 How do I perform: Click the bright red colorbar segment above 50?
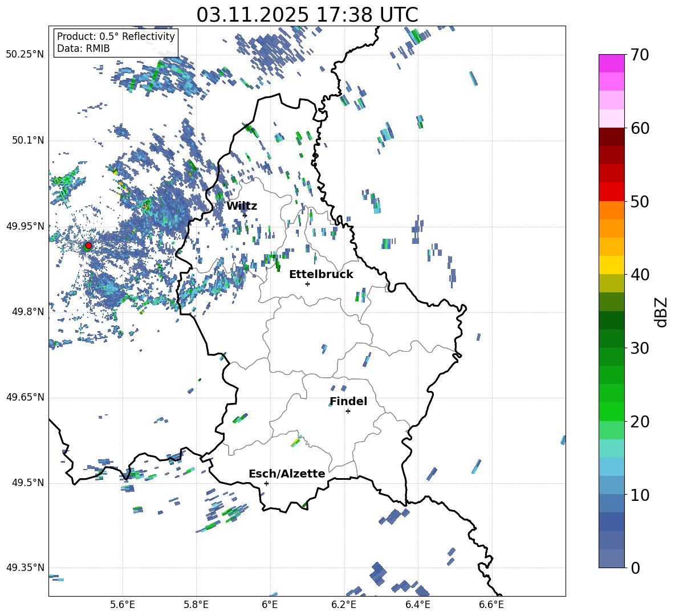point(612,192)
